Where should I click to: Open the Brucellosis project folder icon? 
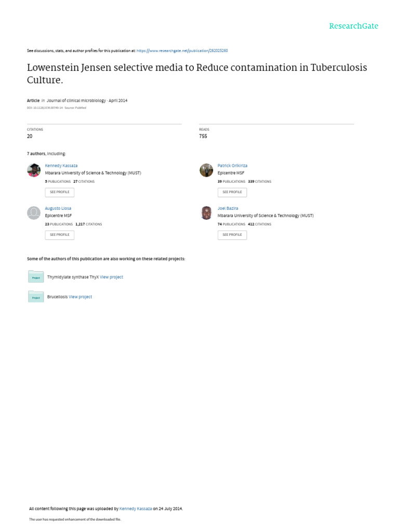coord(36,297)
